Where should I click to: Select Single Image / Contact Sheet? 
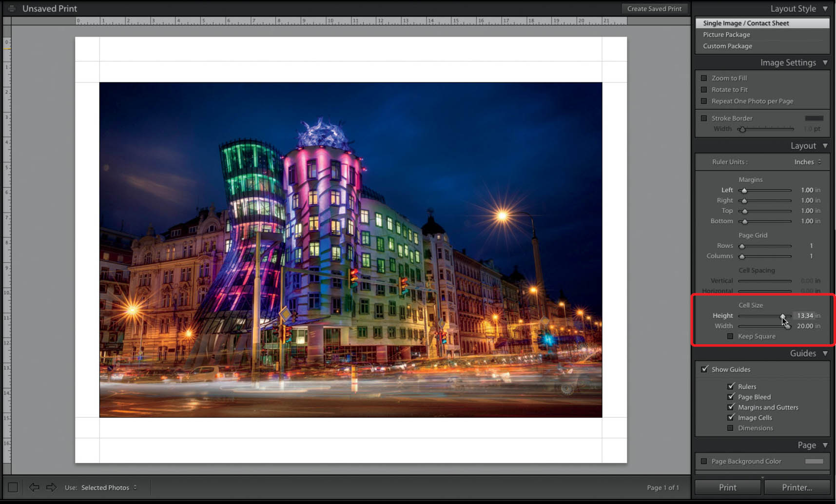coord(762,23)
